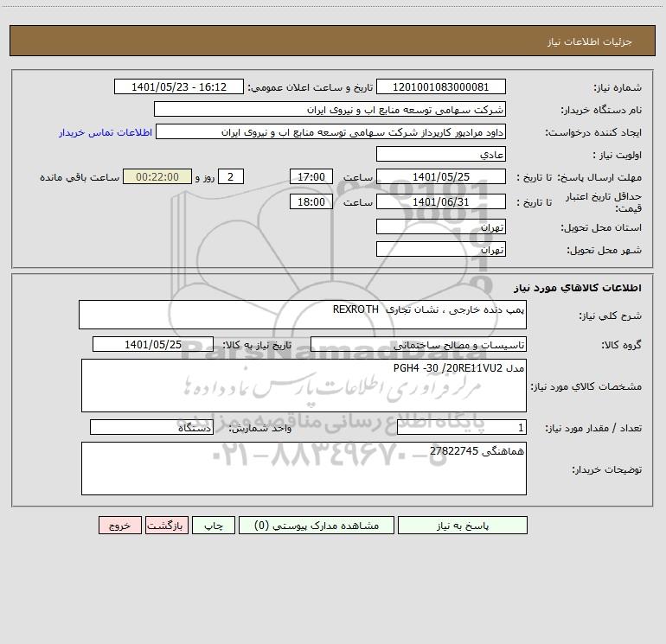Viewport: 666px width, 644px height.
Task: Click the remaining time 00:22:00 field
Action: pyautogui.click(x=157, y=176)
